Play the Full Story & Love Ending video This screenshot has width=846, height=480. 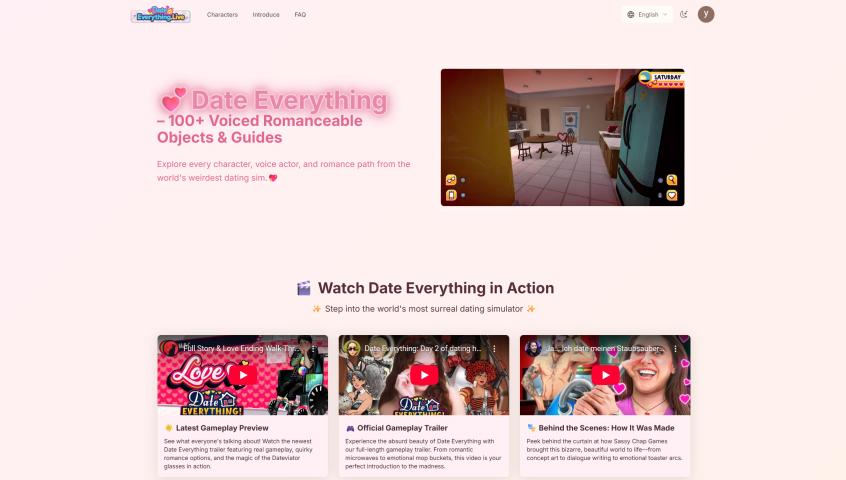242,375
